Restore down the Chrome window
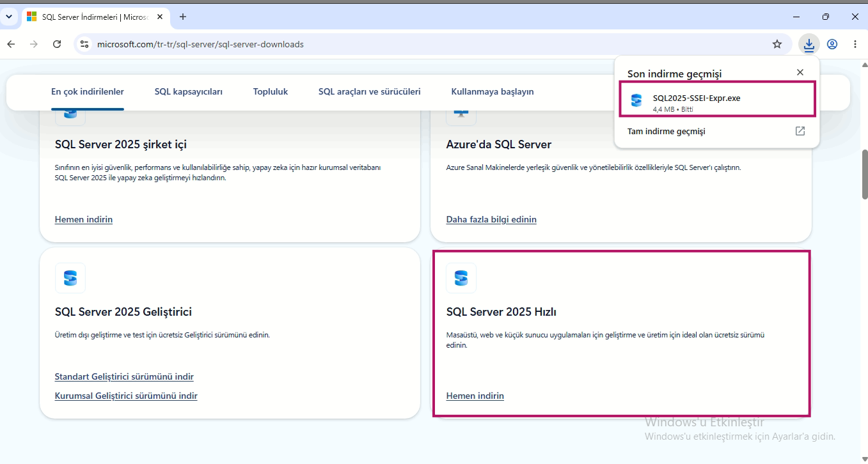Image resolution: width=868 pixels, height=464 pixels. (826, 17)
